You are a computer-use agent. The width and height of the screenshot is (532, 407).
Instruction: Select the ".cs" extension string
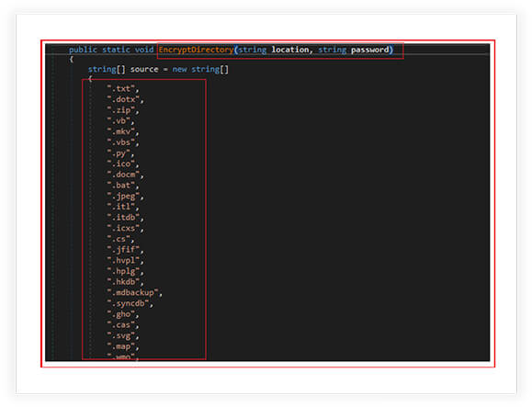tap(119, 239)
